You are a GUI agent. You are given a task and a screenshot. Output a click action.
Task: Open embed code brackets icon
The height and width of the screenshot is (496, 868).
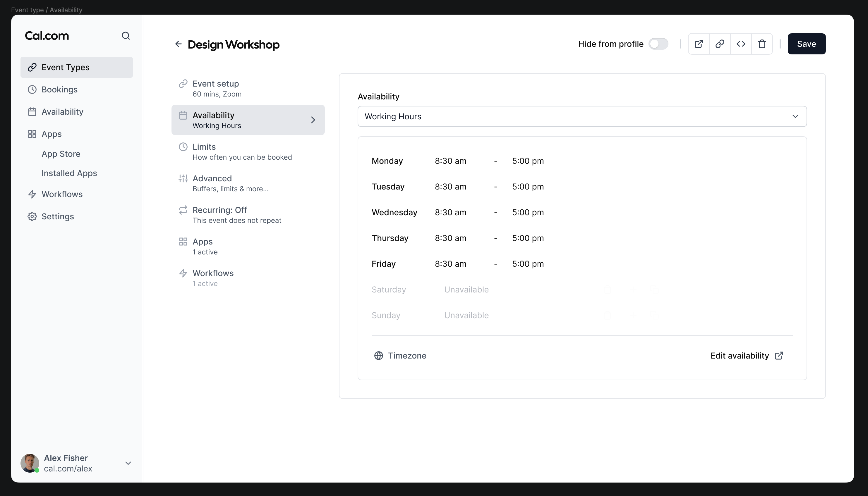(741, 44)
